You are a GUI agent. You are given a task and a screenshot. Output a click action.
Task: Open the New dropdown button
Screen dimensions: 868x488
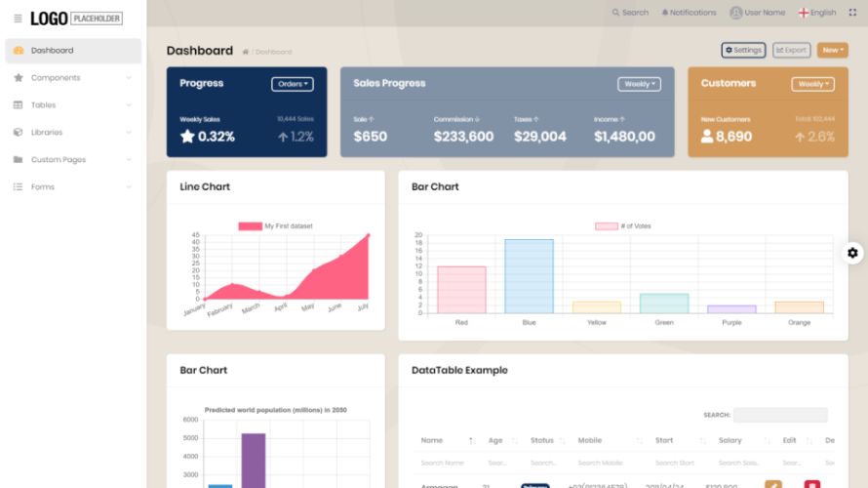832,50
